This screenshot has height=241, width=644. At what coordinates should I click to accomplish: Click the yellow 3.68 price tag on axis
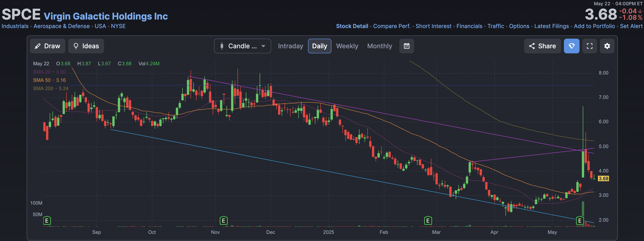tap(603, 178)
